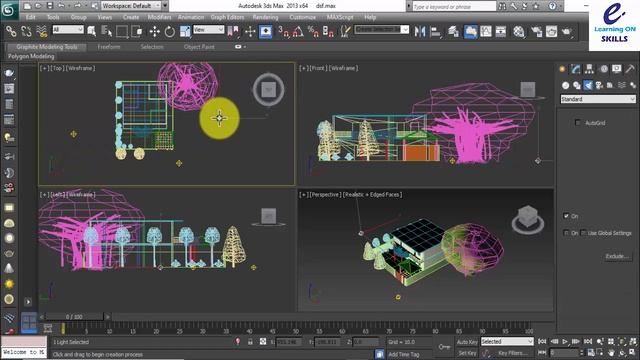
Task: Toggle Angle Snap button
Action: tap(298, 31)
